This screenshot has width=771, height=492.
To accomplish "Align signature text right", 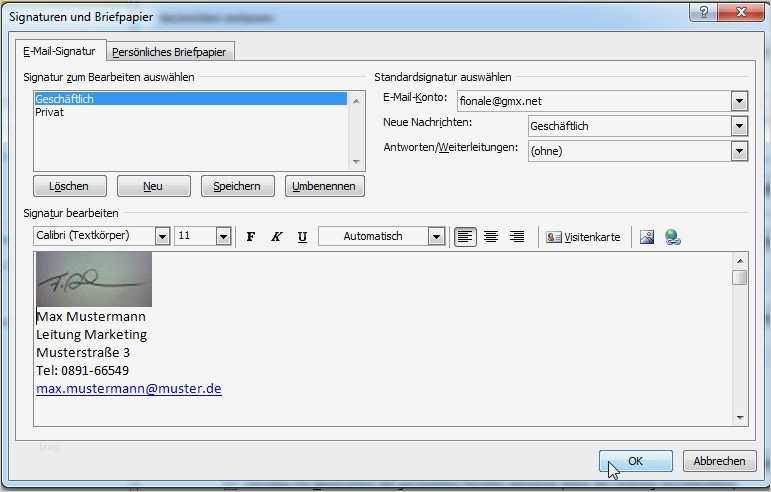I will [517, 236].
